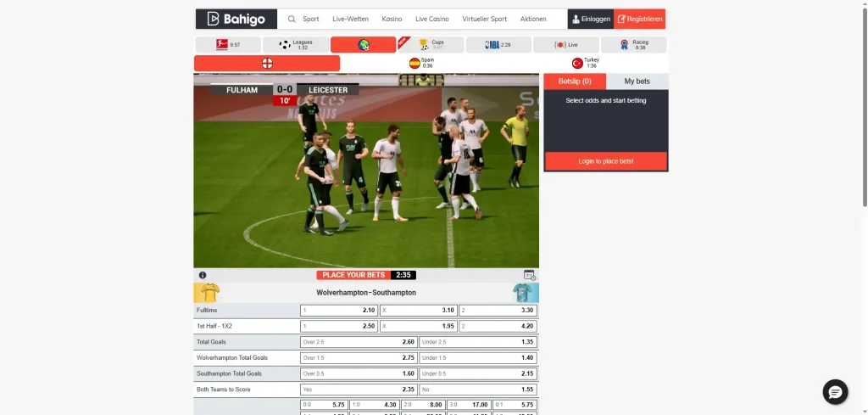Screen dimensions: 868x415
Task: Select correct score 0:1 at 5.75
Action: coord(514,405)
